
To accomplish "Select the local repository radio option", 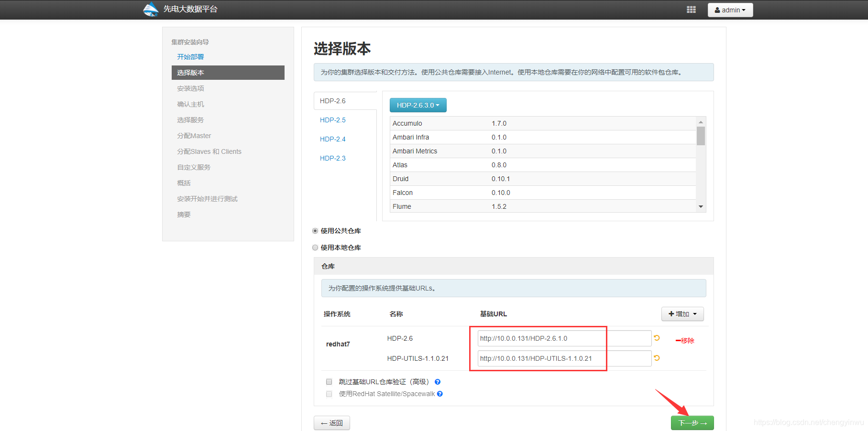I will click(x=315, y=248).
